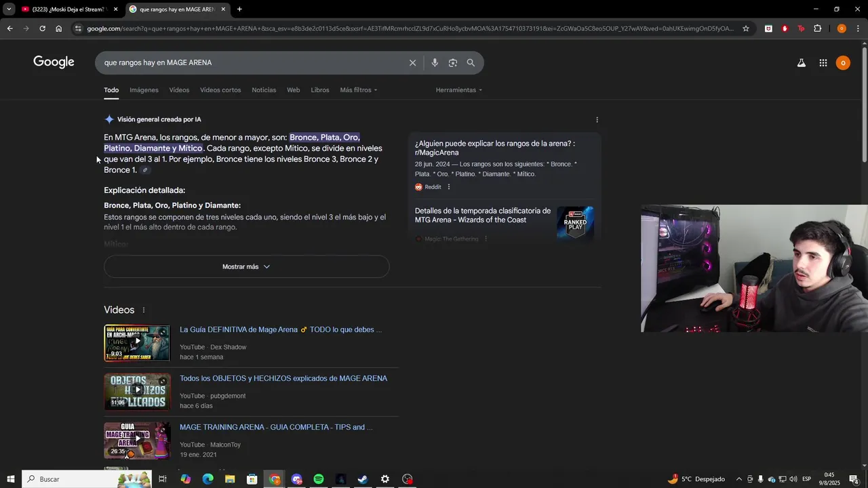
Task: Open new browser tab
Action: tap(239, 9)
